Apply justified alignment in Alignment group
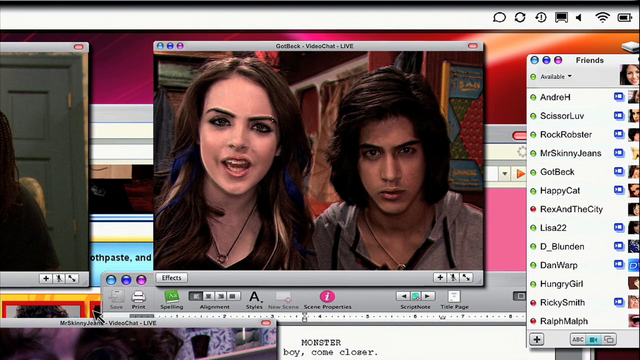Image resolution: width=640 pixels, height=360 pixels. tap(233, 296)
